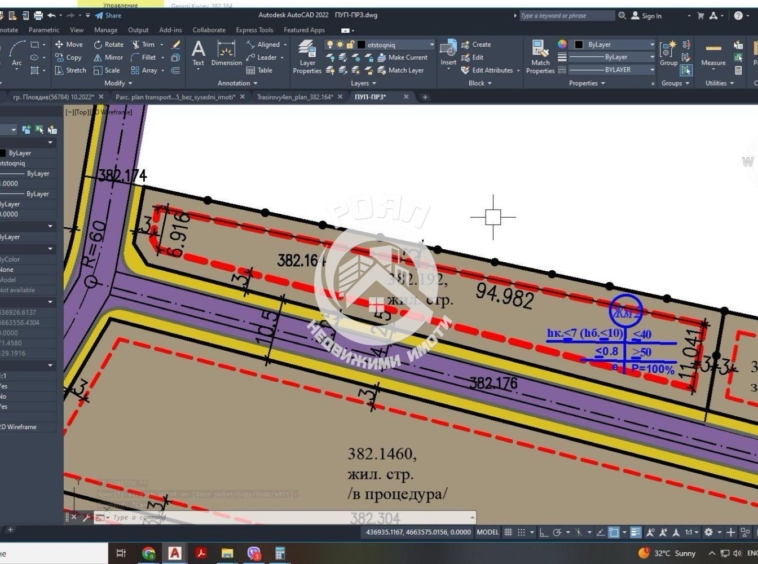Toggle object snap tracking
The image size is (758, 564).
(x=600, y=532)
